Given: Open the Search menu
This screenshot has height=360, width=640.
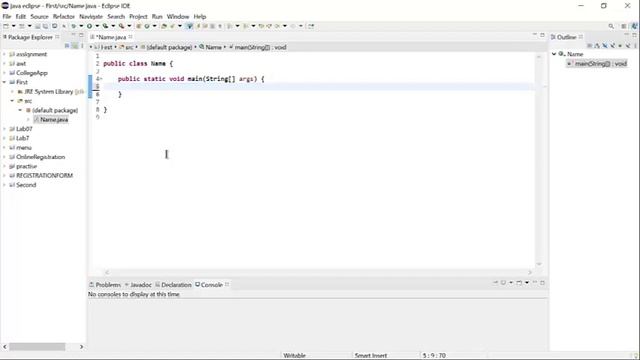Looking at the screenshot, I should tap(116, 17).
